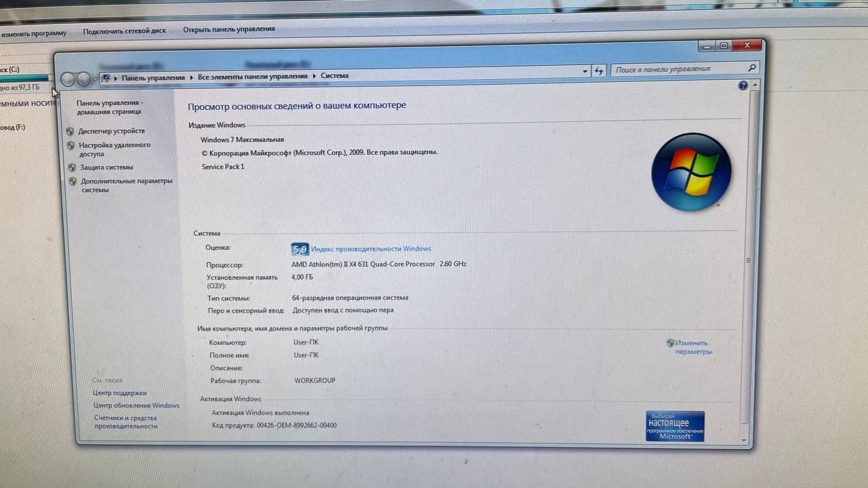Refresh the address bar with the arrows icon

[599, 70]
